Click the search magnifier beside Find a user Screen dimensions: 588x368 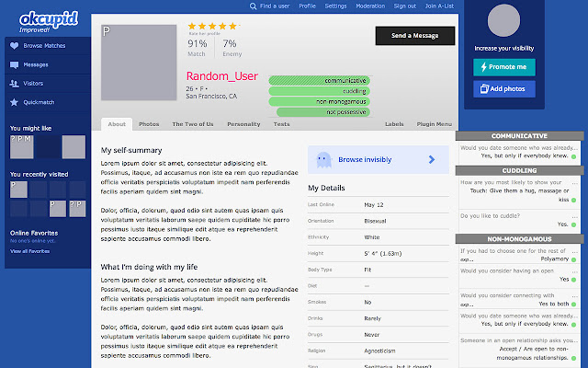tap(254, 6)
